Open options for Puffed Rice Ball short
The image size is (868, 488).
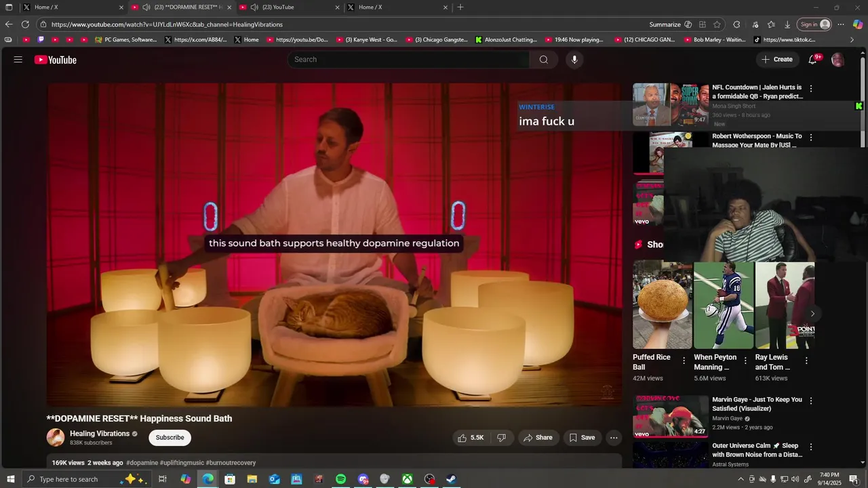click(x=684, y=361)
